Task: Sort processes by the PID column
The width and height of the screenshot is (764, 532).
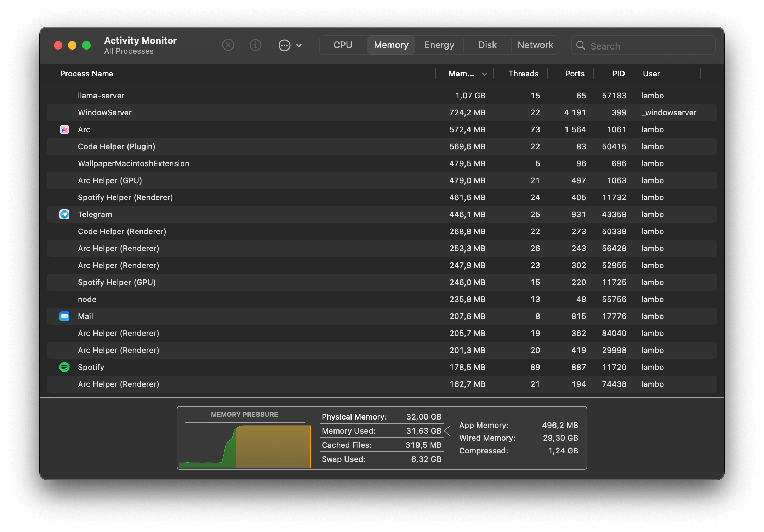Action: click(x=618, y=74)
